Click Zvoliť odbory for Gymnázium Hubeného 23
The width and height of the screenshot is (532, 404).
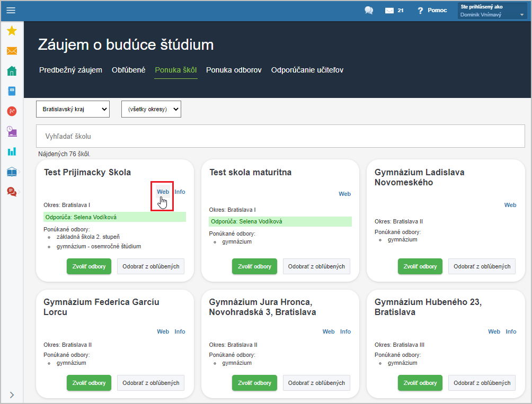[420, 383]
